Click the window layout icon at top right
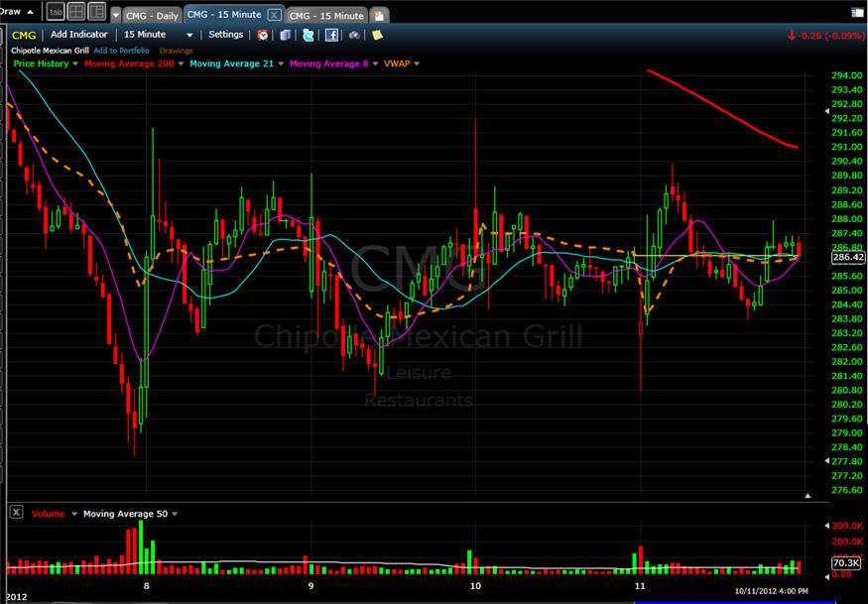The image size is (868, 604). coord(857,12)
